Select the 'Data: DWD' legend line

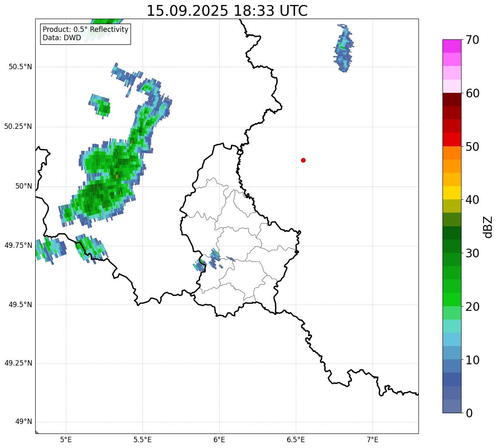(x=62, y=38)
